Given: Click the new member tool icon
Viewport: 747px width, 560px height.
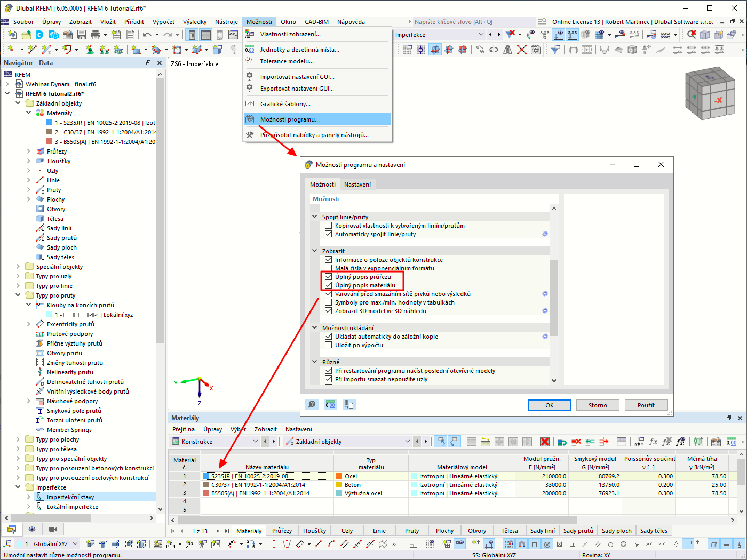Looking at the screenshot, I should (46, 50).
